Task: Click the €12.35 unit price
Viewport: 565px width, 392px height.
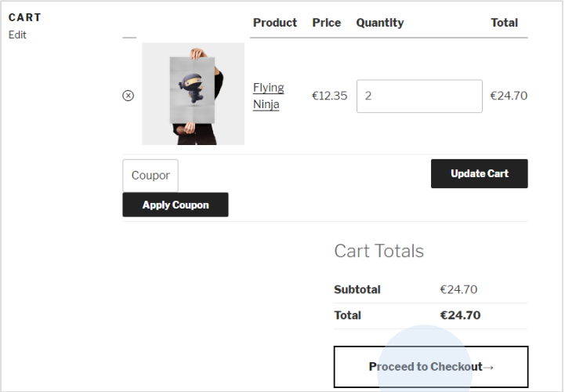Action: coord(329,96)
